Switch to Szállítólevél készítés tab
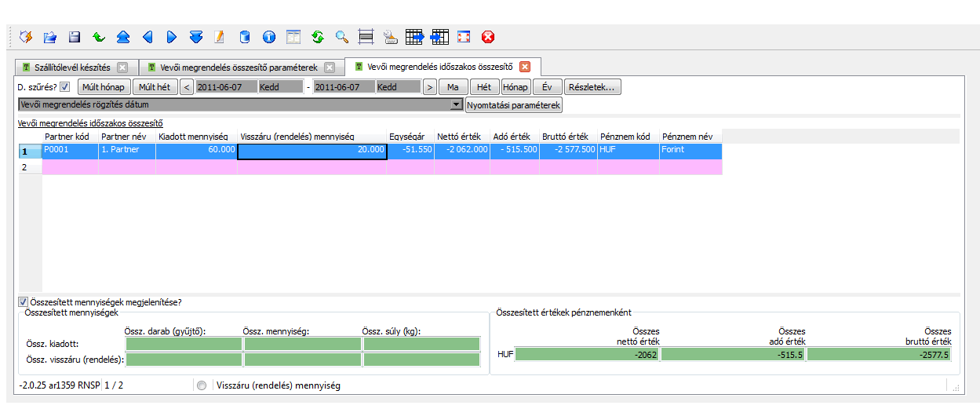 [x=66, y=68]
